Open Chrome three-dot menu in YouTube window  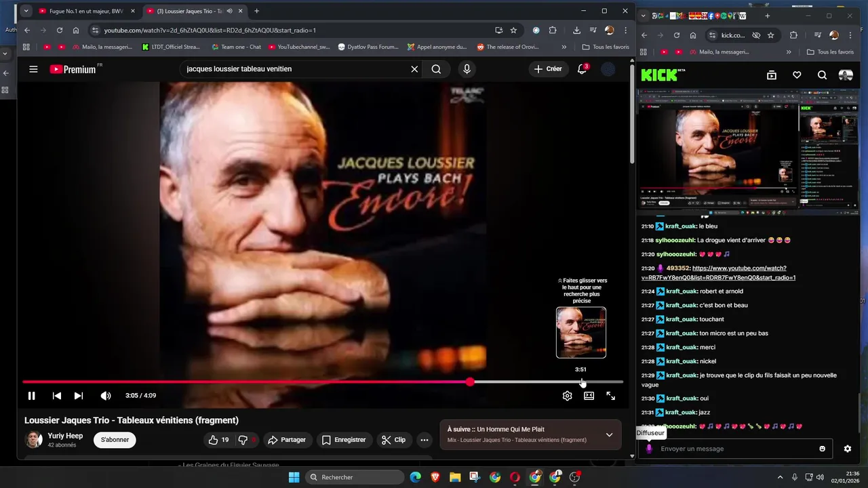(x=625, y=30)
